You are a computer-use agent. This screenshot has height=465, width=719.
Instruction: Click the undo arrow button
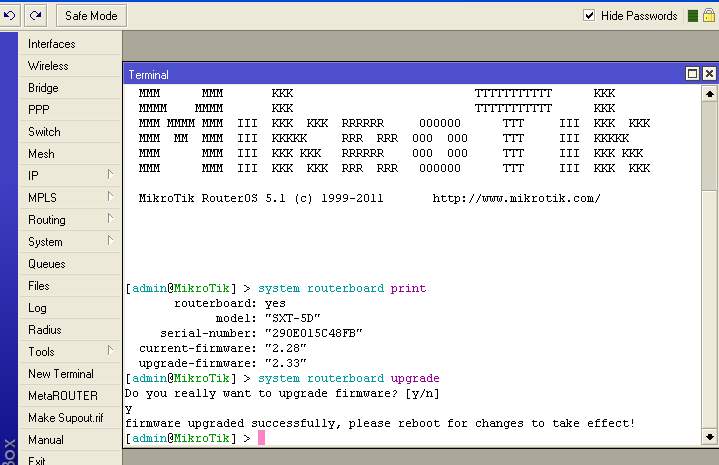click(10, 16)
